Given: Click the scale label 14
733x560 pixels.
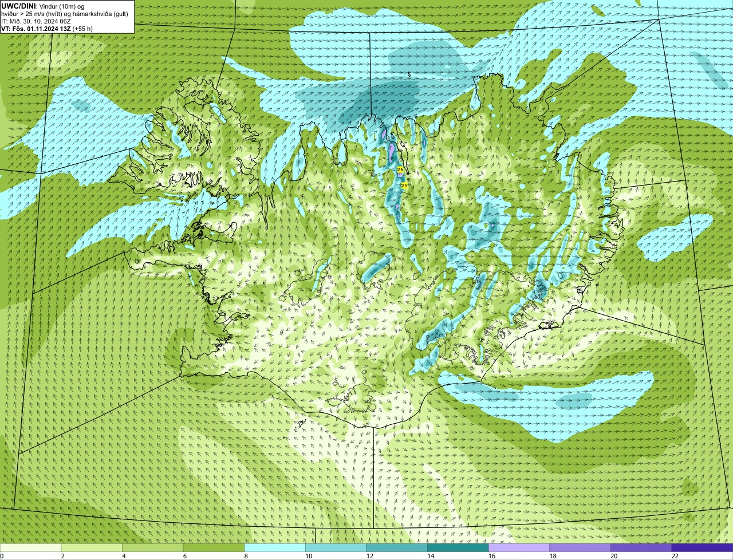Looking at the screenshot, I should click(x=431, y=556).
